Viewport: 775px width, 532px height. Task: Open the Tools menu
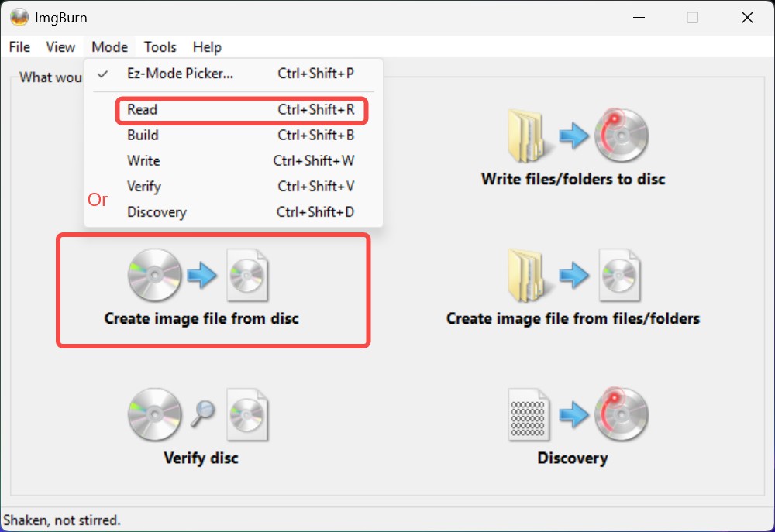[x=160, y=47]
